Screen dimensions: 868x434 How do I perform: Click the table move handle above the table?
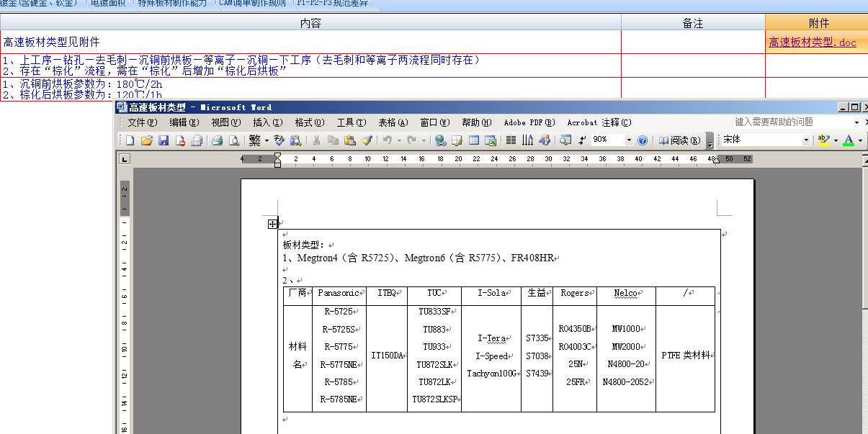click(273, 224)
